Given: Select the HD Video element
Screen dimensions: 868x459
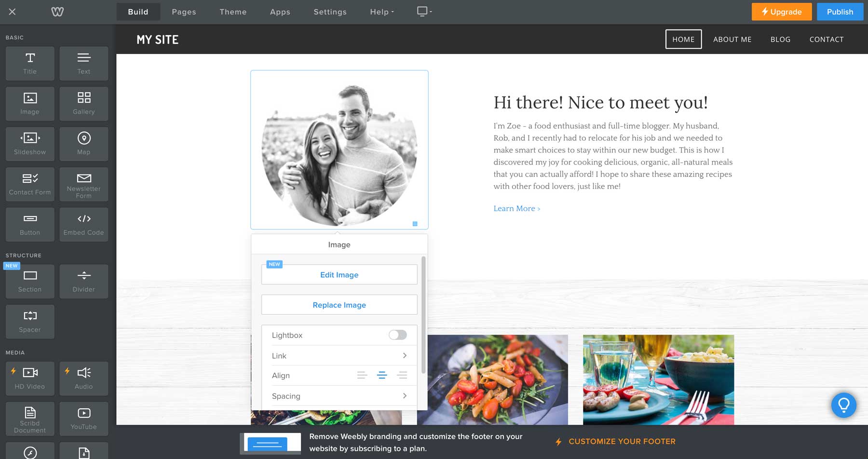Looking at the screenshot, I should pos(29,378).
